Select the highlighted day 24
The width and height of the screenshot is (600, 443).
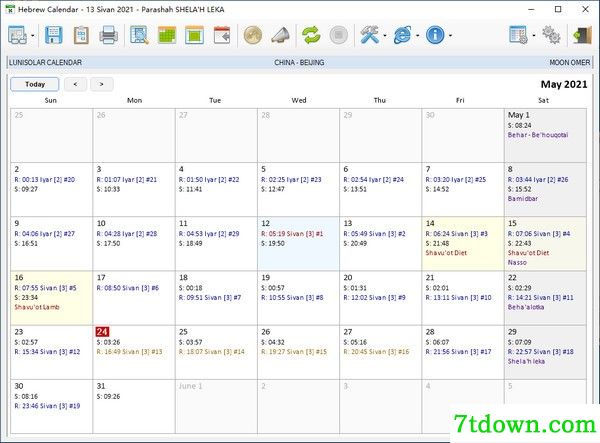(102, 332)
